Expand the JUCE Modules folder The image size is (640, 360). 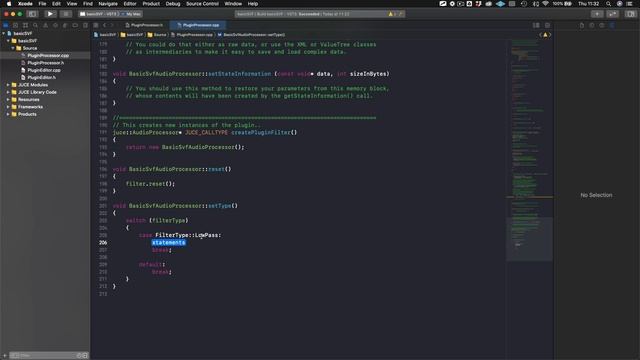point(8,85)
